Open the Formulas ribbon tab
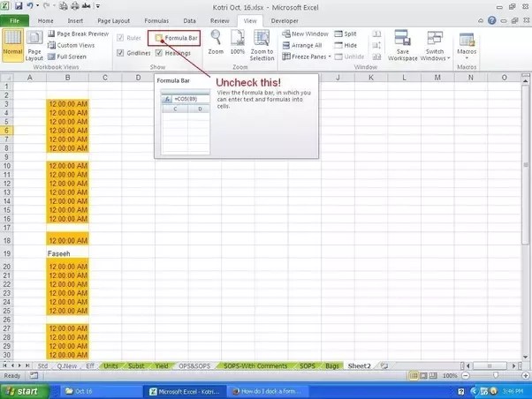 [x=156, y=21]
